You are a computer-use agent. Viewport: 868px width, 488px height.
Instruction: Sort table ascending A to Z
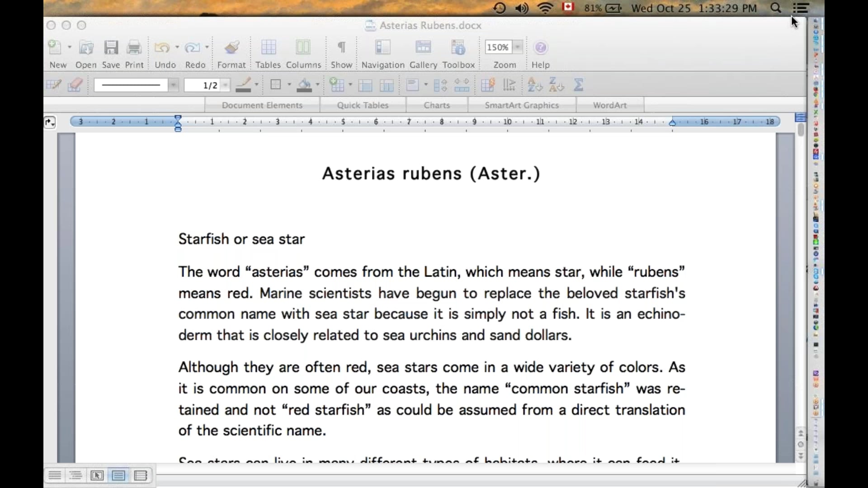(534, 85)
